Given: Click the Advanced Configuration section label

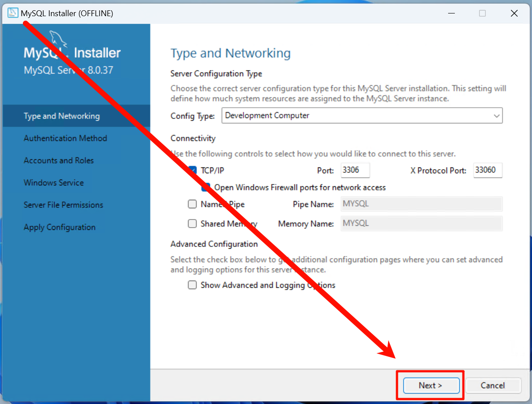Looking at the screenshot, I should coord(214,244).
